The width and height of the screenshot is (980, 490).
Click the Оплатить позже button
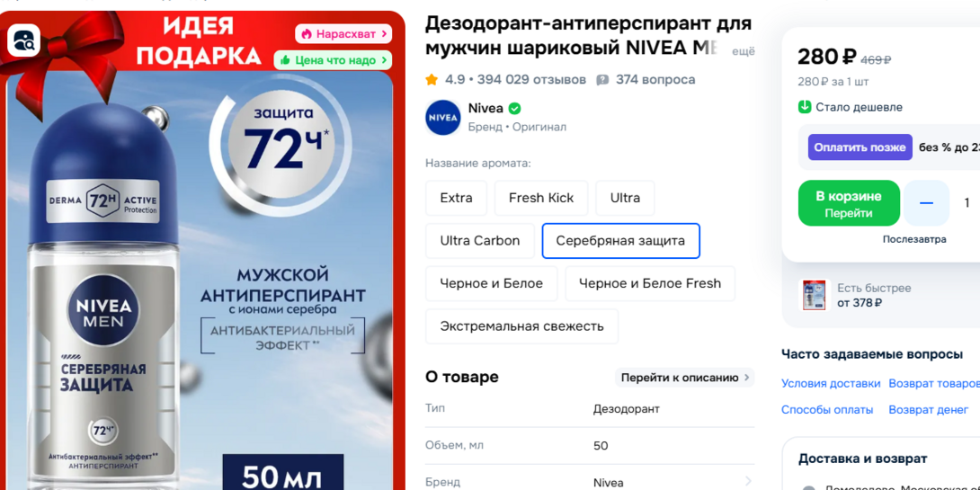click(x=860, y=147)
